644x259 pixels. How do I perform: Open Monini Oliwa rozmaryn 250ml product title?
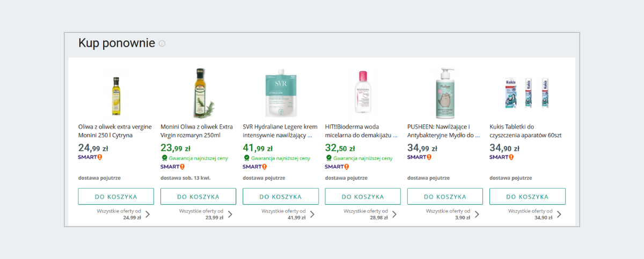(x=196, y=131)
